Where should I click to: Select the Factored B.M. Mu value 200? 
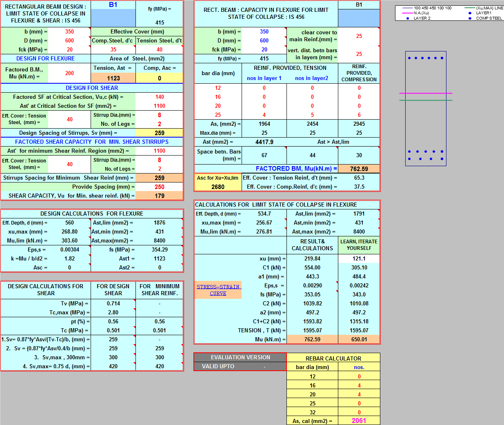[x=69, y=73]
